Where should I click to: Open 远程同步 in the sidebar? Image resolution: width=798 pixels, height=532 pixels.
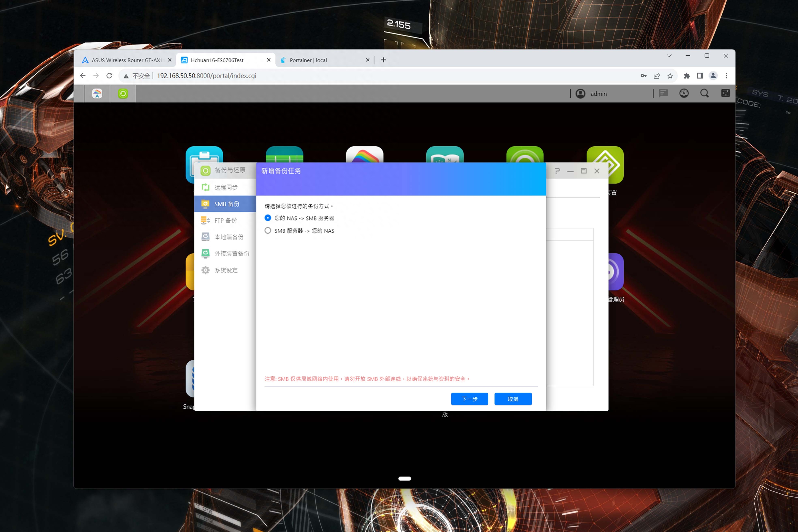tap(226, 187)
